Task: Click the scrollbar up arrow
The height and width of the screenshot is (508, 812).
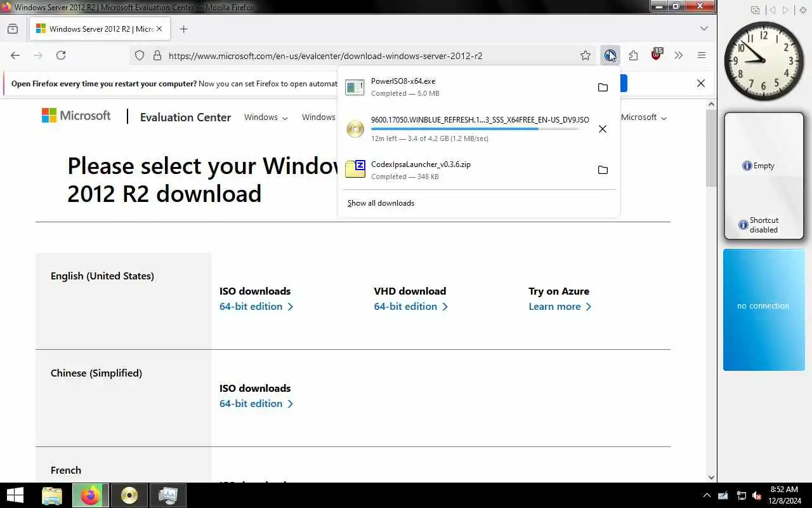Action: pos(711,104)
